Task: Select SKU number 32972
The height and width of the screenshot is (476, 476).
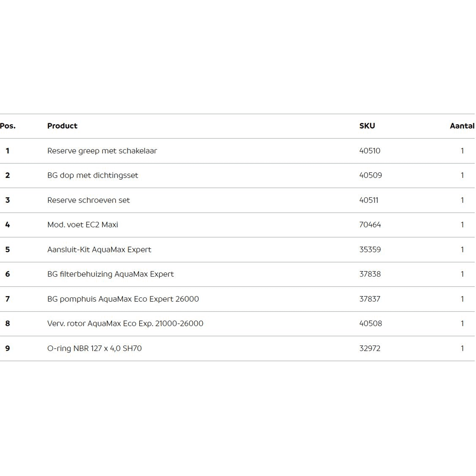Action: pos(370,348)
